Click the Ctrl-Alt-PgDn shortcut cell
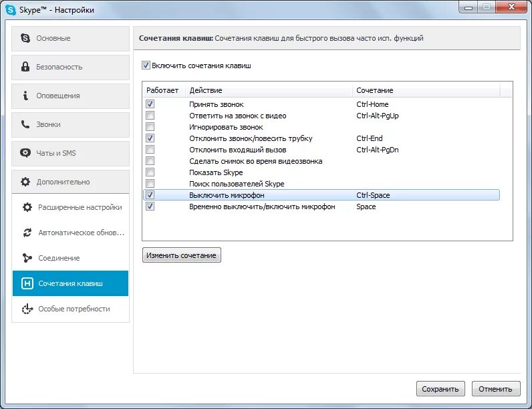 (x=378, y=150)
